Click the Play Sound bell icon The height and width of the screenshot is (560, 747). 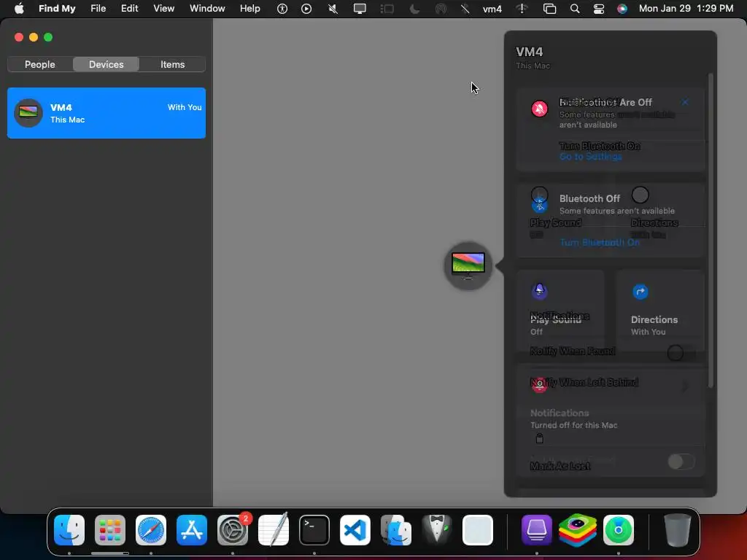[539, 291]
